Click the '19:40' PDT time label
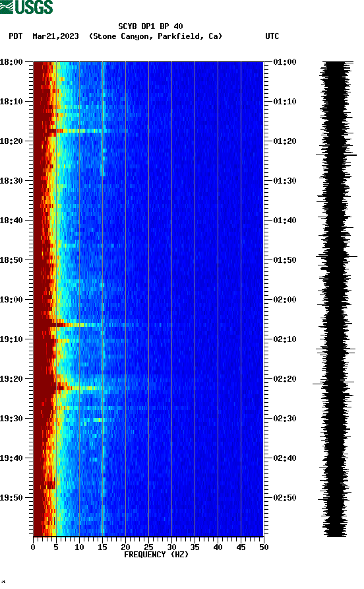This screenshot has width=364, height=589. tap(11, 458)
